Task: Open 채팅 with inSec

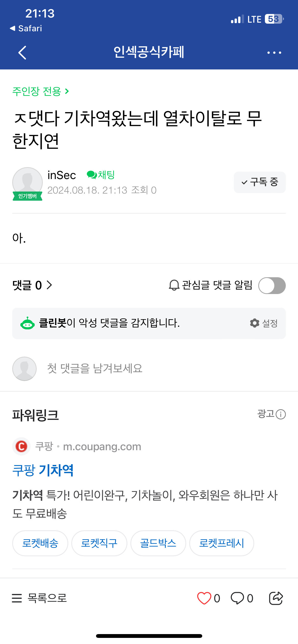Action: pos(101,175)
